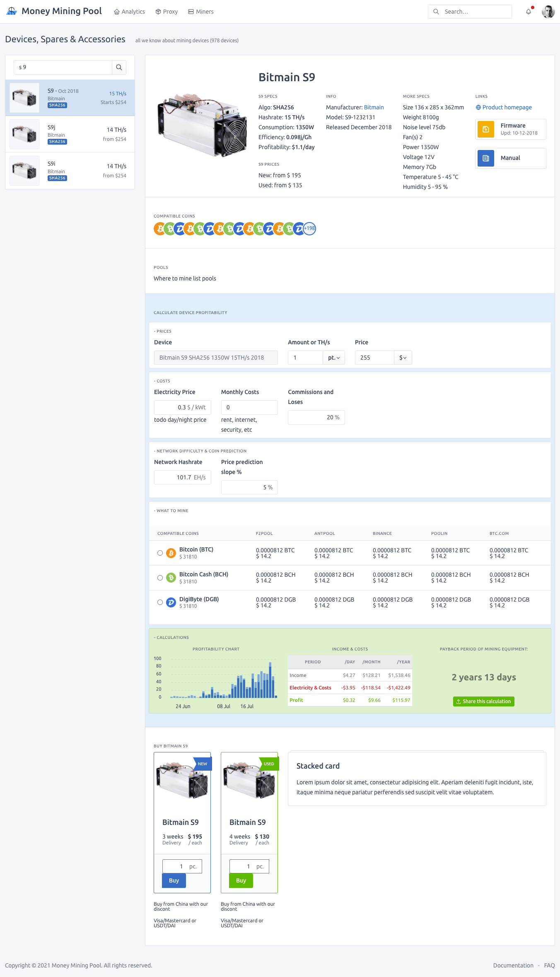Select the Bitcoin Cash (BCH) radio button
This screenshot has height=977, width=560.
coord(160,578)
